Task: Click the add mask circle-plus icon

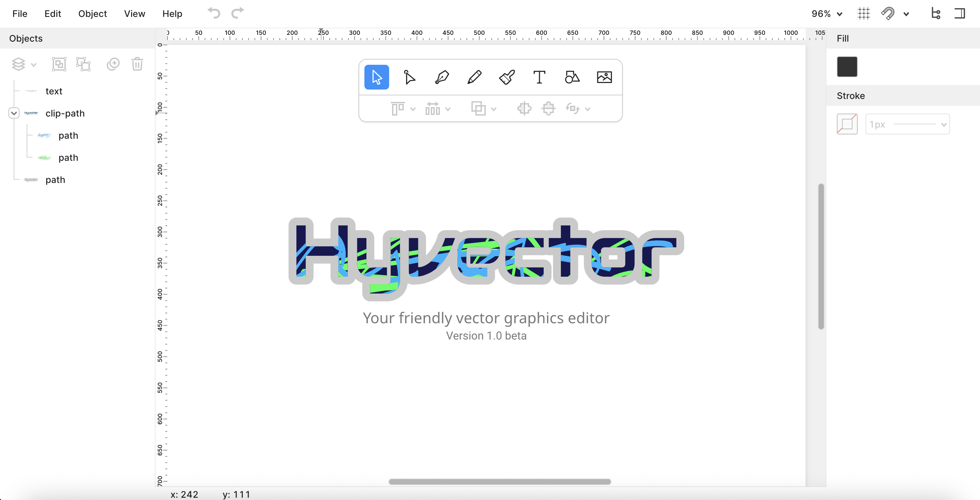Action: 113,64
